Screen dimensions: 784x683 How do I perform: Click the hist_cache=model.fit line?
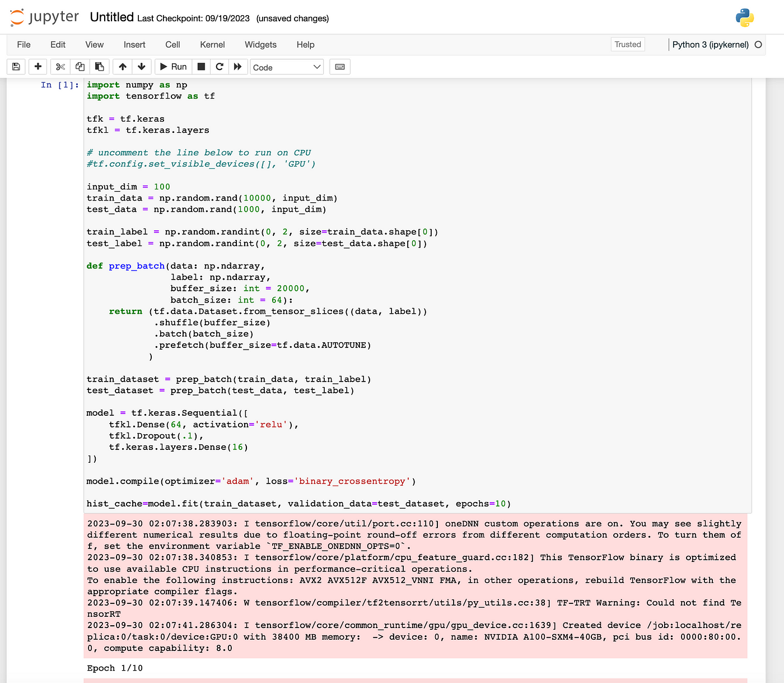298,504
